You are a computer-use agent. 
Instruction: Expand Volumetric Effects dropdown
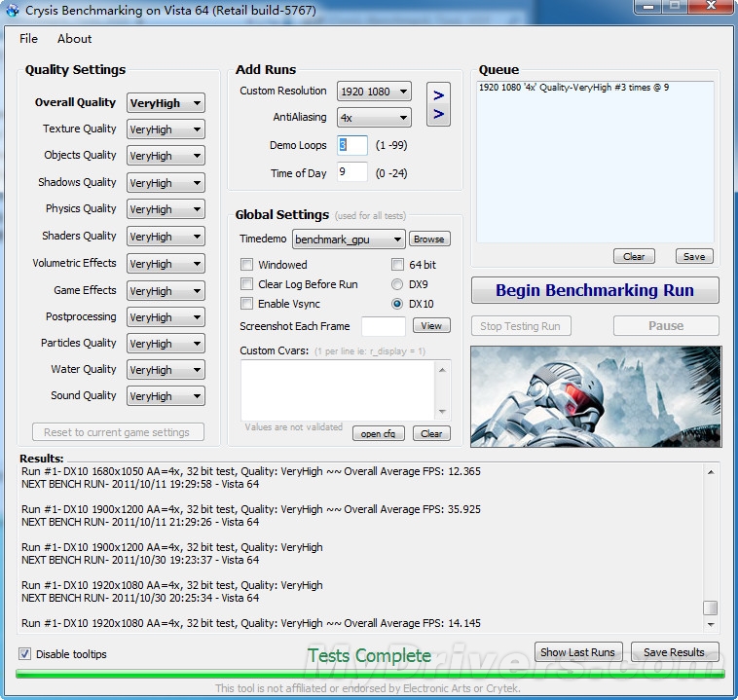coord(166,264)
